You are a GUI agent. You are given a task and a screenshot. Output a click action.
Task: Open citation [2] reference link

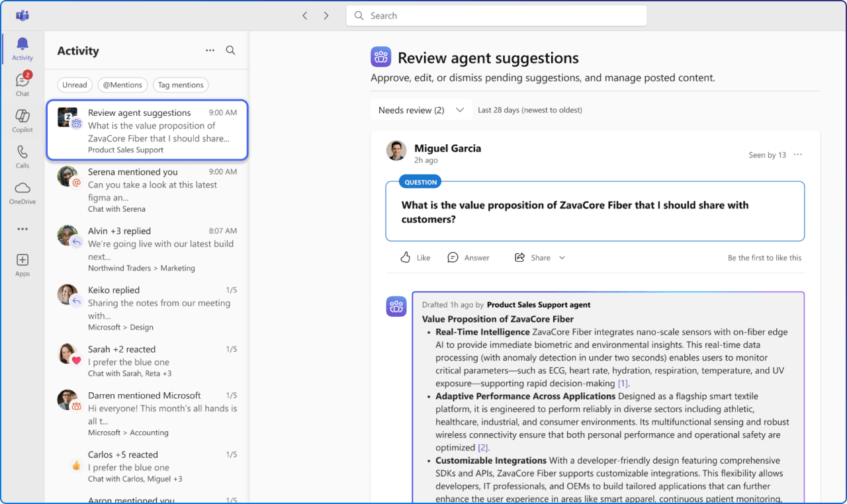click(x=483, y=448)
